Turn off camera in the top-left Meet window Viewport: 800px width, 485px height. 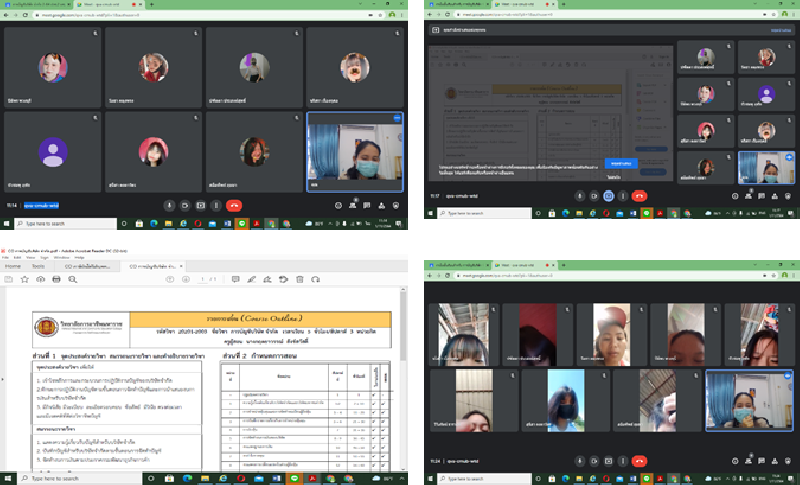click(185, 204)
